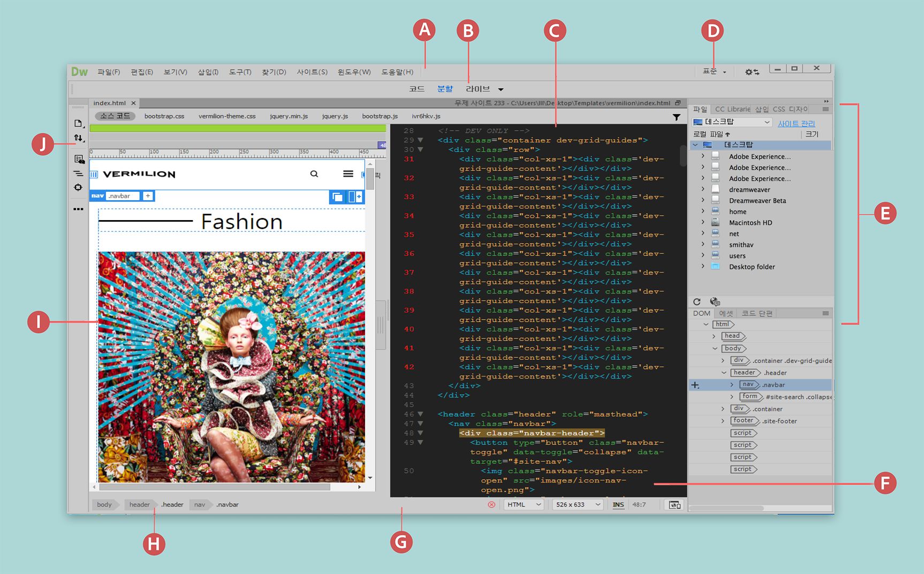Toggle INS insert mode in the status bar
The image size is (924, 574).
(618, 504)
